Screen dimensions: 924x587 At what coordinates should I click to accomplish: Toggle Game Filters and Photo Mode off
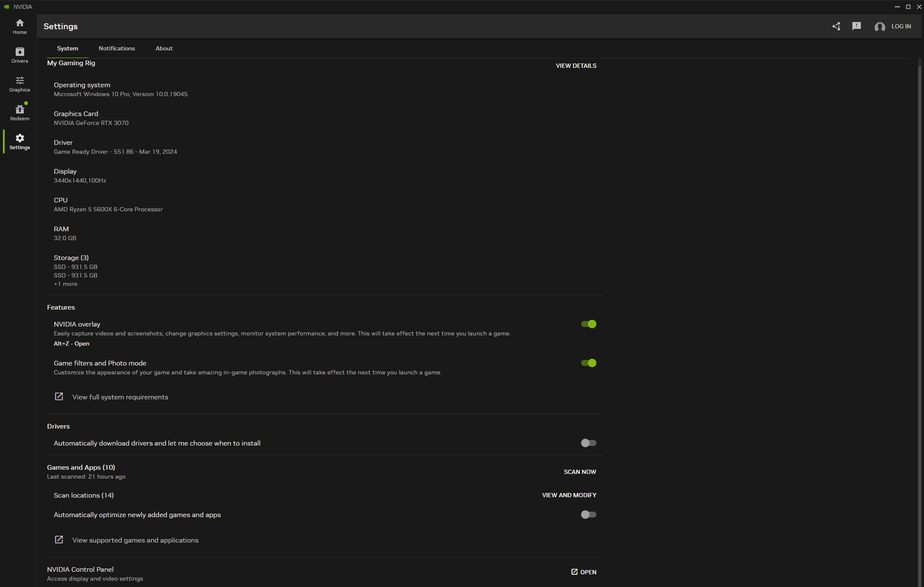pos(588,363)
